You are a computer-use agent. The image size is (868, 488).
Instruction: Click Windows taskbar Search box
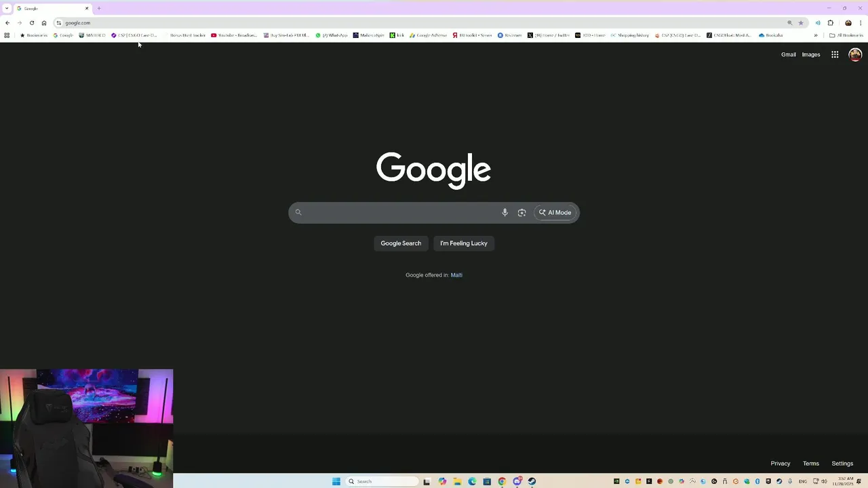coord(382,481)
